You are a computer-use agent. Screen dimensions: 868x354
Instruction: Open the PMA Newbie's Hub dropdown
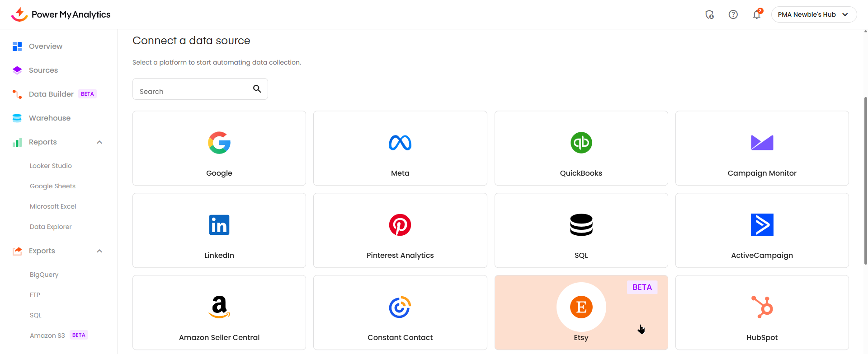(x=814, y=14)
